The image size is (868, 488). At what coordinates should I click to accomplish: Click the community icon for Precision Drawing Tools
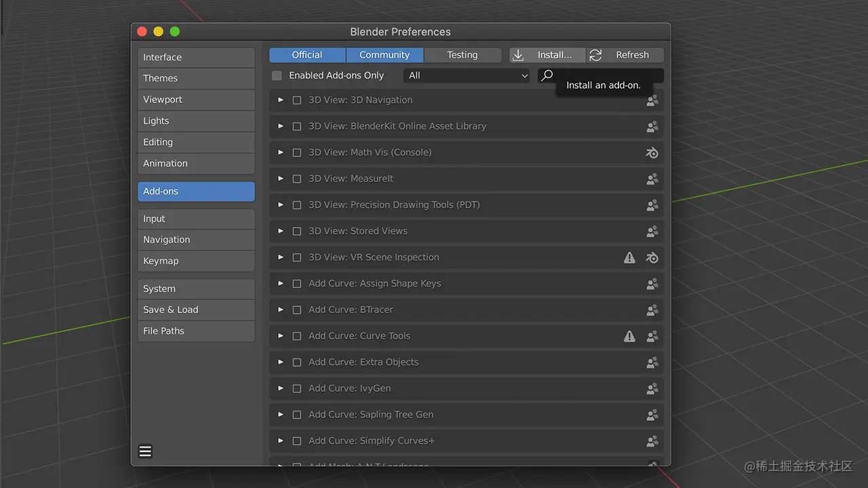pos(652,205)
